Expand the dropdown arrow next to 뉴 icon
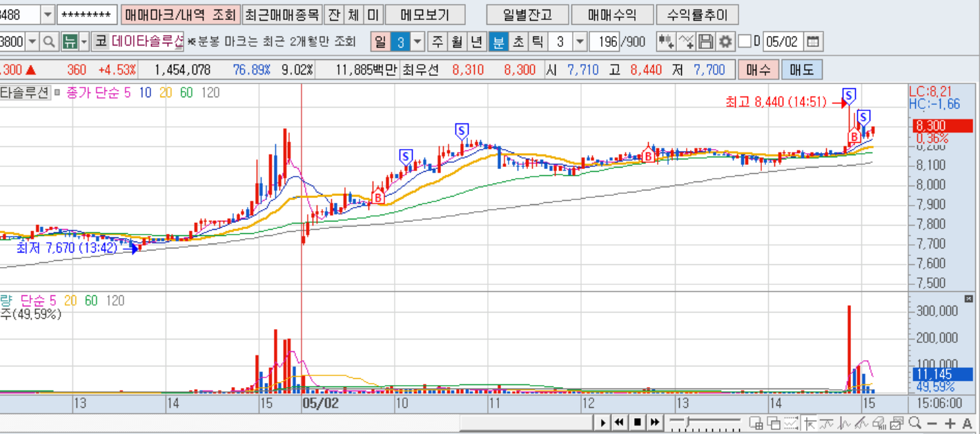 (84, 41)
